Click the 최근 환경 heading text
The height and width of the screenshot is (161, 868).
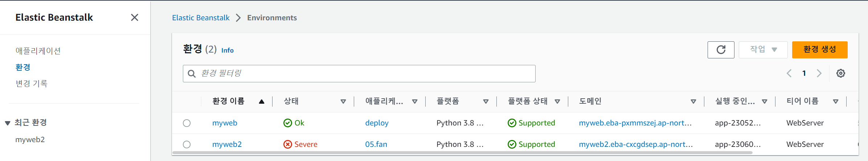coord(31,123)
